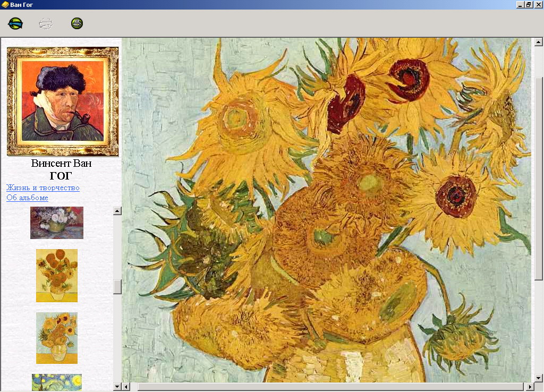This screenshot has height=392, width=544.
Task: Click the Винсент Ван heading text
Action: tap(62, 163)
